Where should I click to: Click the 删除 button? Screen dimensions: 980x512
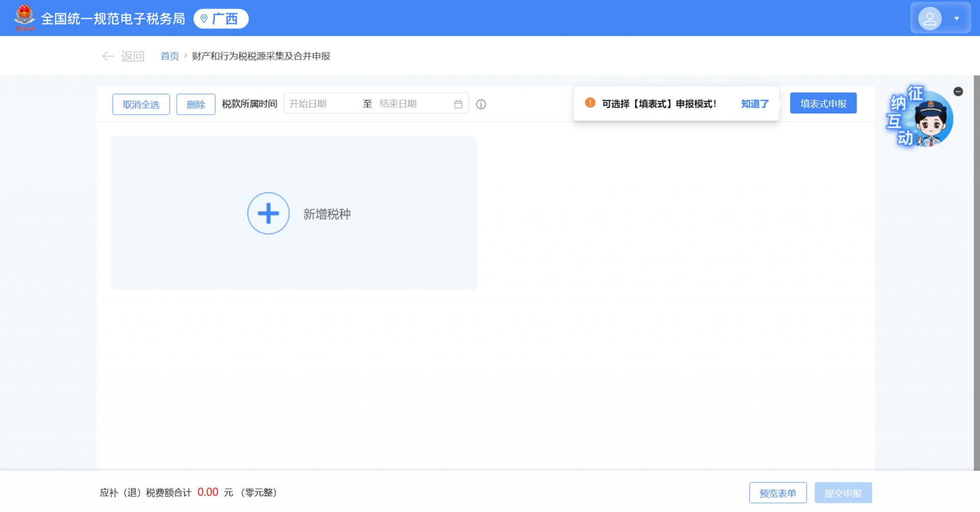tap(195, 104)
